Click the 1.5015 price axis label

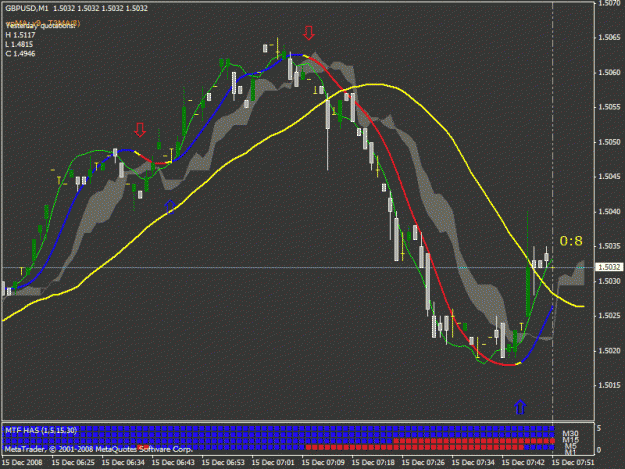(609, 385)
